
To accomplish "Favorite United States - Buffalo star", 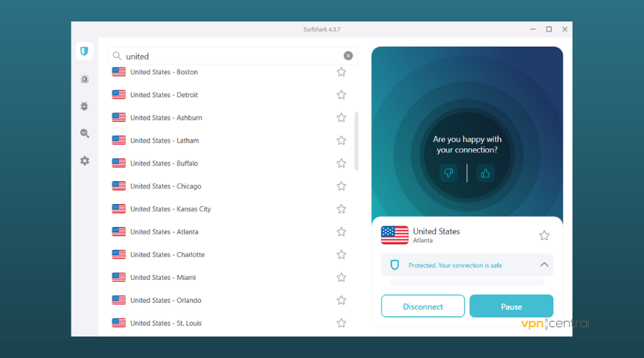I will (x=341, y=163).
